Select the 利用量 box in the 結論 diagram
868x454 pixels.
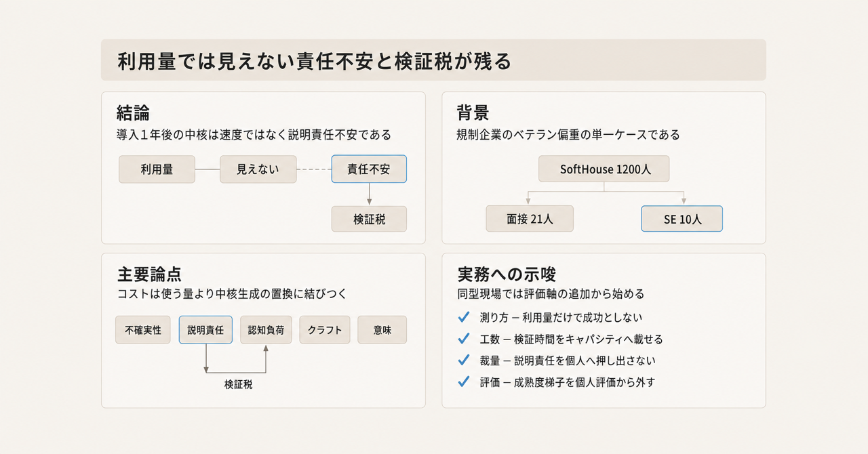pyautogui.click(x=157, y=169)
